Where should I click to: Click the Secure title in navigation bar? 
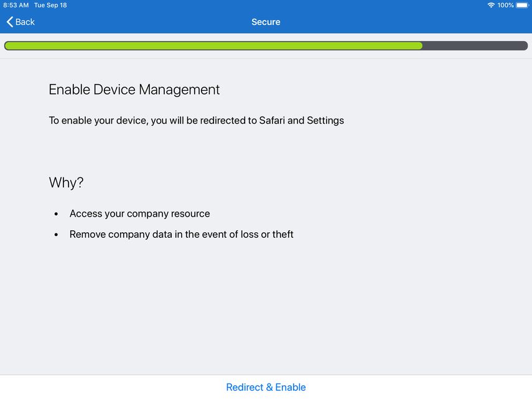pos(266,22)
